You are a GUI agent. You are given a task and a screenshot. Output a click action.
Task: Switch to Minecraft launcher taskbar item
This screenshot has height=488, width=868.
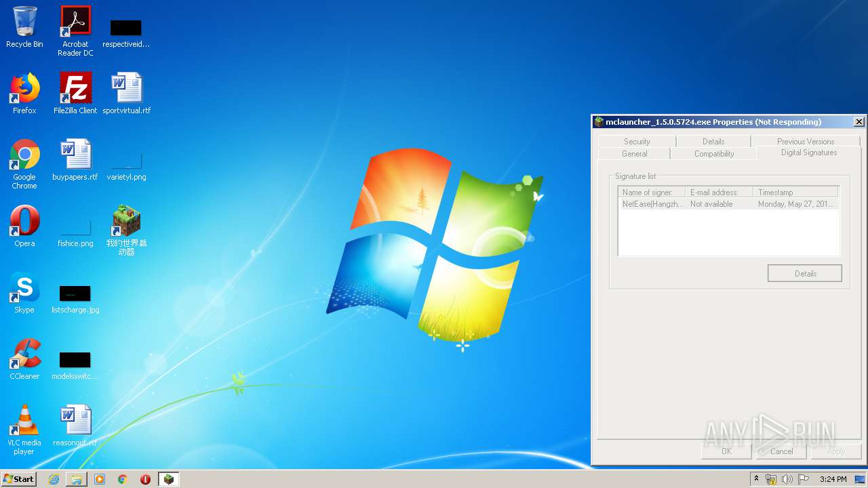[x=169, y=479]
